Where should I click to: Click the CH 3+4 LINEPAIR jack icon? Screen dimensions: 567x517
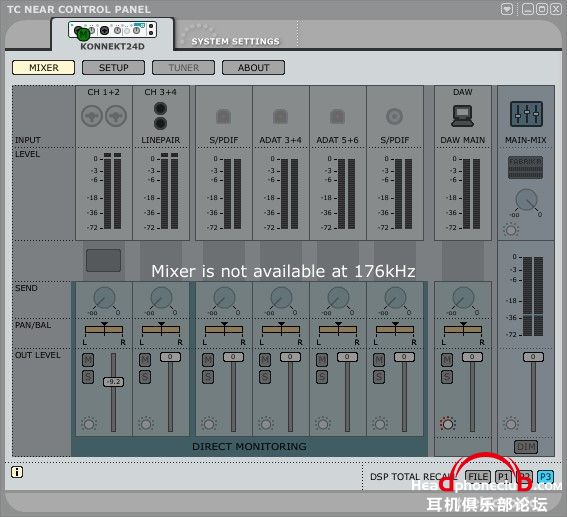160,116
